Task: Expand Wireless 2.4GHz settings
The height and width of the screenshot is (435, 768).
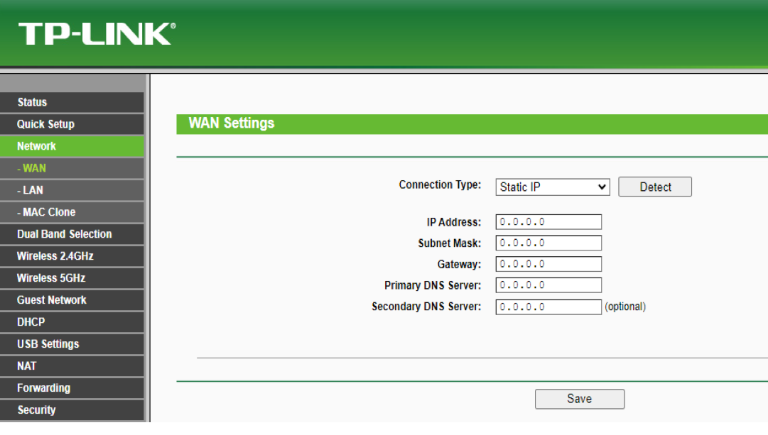Action: pos(72,256)
